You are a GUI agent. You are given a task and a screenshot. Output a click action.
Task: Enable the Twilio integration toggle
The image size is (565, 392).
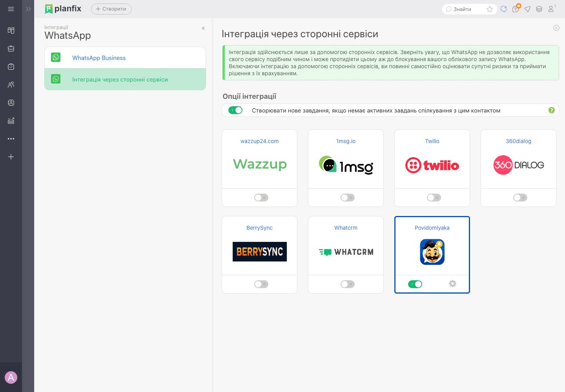click(x=434, y=198)
